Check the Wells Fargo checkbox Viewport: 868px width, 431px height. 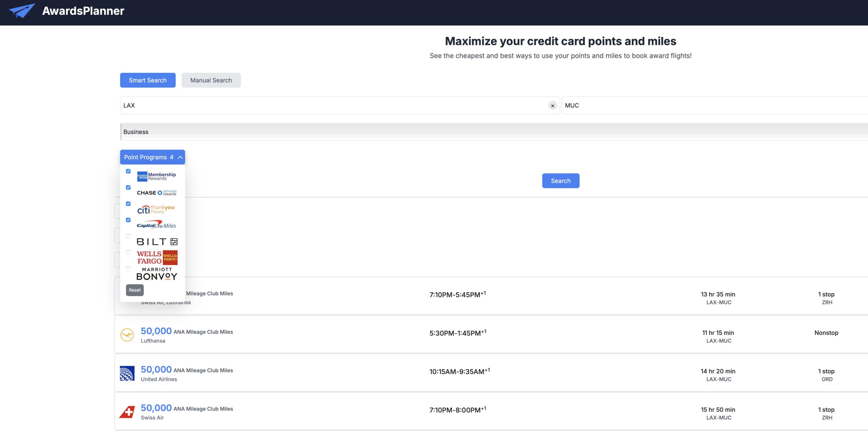pyautogui.click(x=128, y=253)
